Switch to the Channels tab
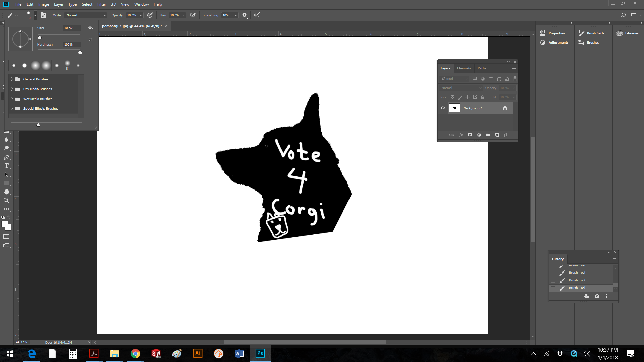 tap(464, 68)
